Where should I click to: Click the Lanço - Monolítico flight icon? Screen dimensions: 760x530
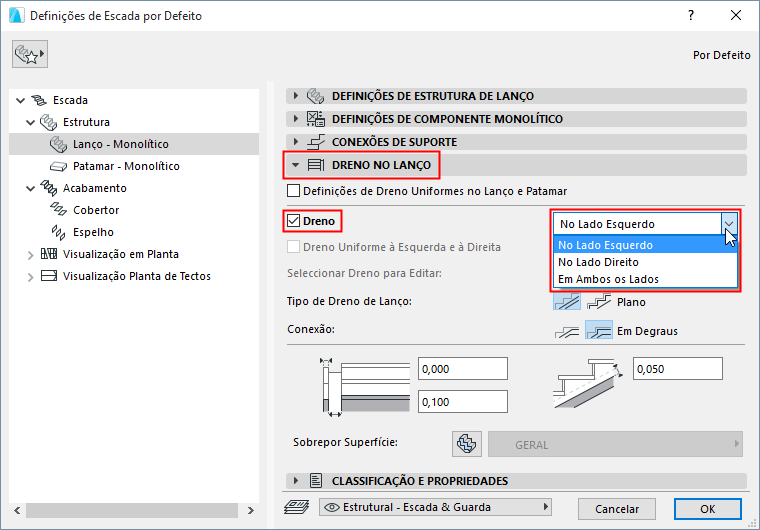59,144
